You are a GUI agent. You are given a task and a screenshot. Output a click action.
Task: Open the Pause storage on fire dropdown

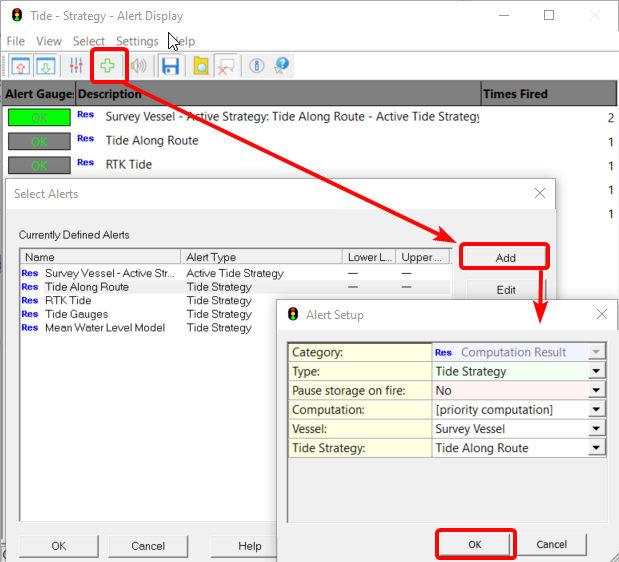pyautogui.click(x=597, y=390)
